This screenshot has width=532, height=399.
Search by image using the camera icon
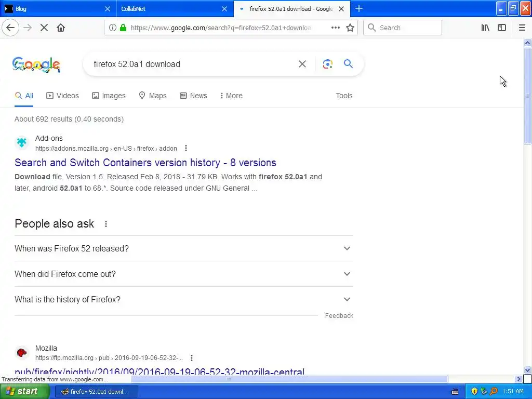pos(328,64)
